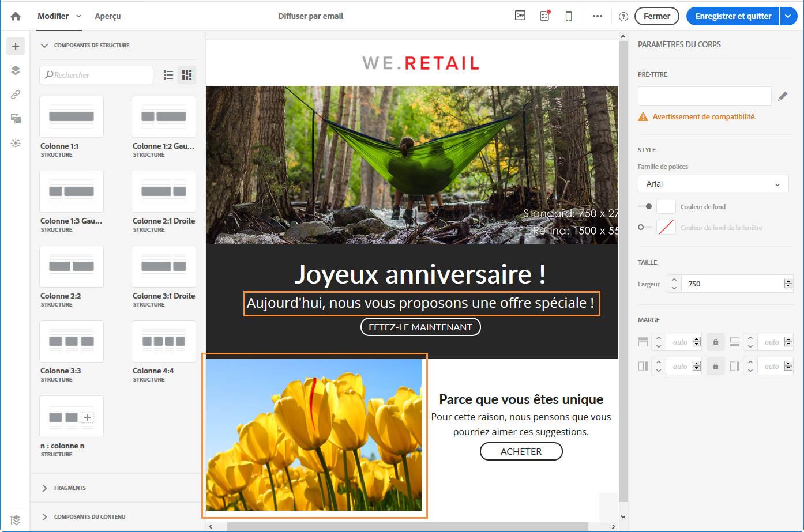Viewport: 804px width, 532px height.
Task: Open the Famille de polices Arial dropdown
Action: [713, 184]
